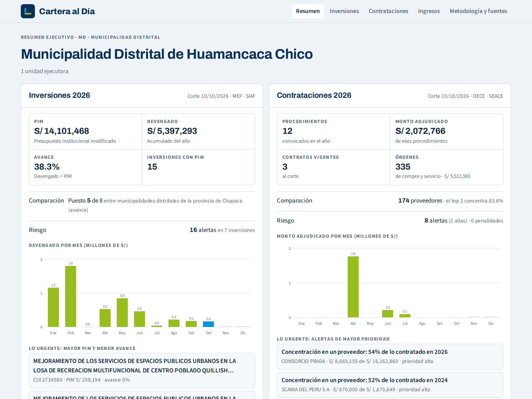Click the Procedimientos count 12
This screenshot has width=532, height=399.
point(287,131)
